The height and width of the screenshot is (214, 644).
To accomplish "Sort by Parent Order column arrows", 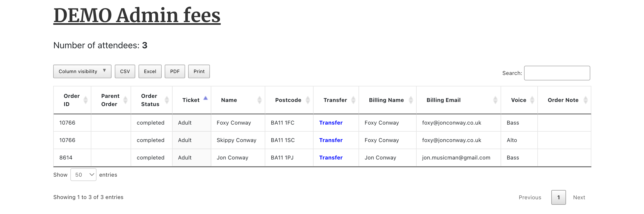I will tap(125, 100).
